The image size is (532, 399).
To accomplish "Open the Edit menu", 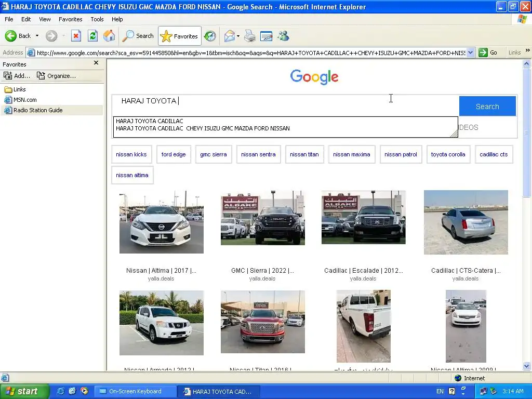I will tap(26, 19).
